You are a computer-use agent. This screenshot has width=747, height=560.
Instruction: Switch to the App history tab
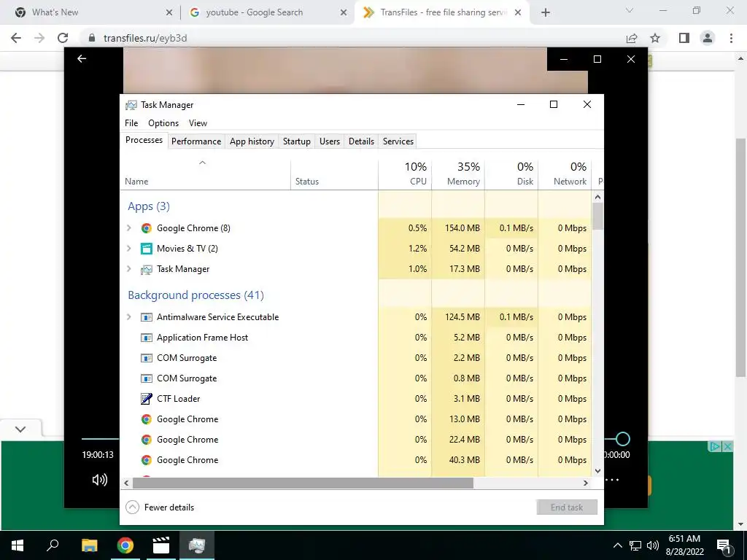(252, 141)
